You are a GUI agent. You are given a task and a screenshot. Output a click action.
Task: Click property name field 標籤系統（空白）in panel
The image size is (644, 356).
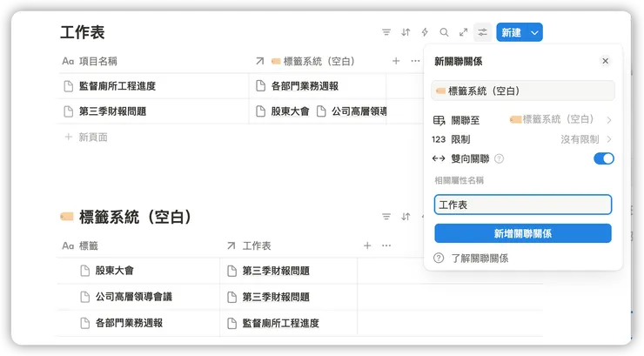coord(523,91)
